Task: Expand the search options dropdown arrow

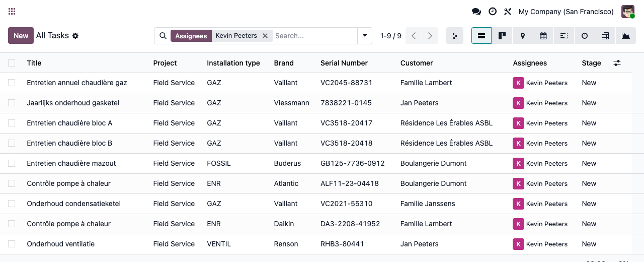Action: 365,36
